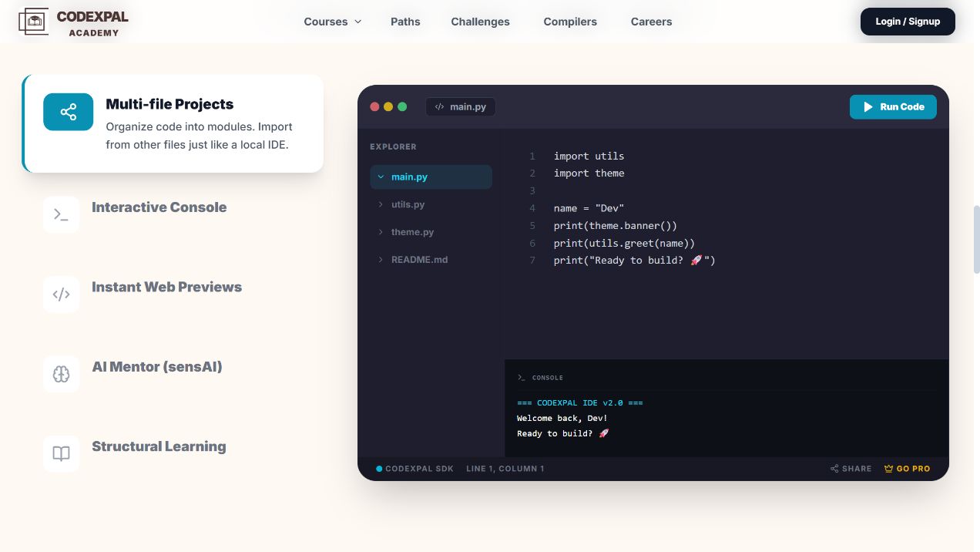Click the CONSOLE panel label
Image resolution: width=980 pixels, height=552 pixels.
point(548,378)
